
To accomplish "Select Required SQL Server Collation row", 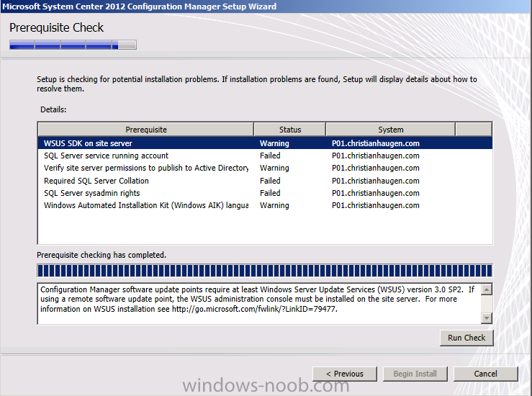I will coord(265,181).
